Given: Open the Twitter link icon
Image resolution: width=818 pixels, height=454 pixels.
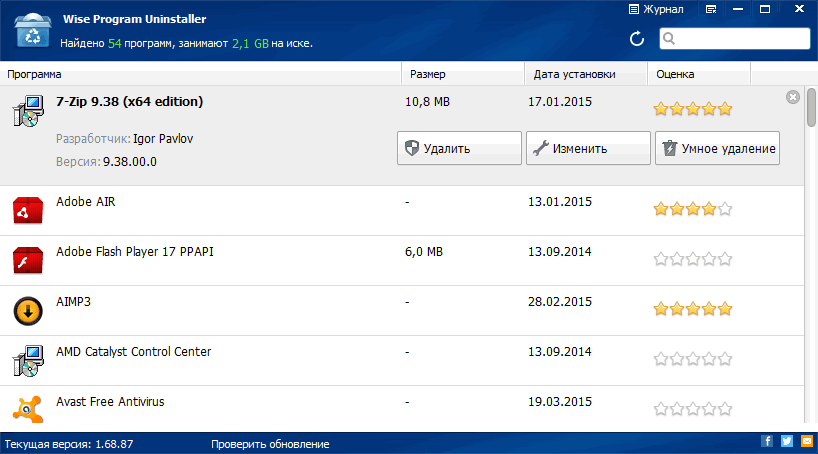Looking at the screenshot, I should pyautogui.click(x=787, y=441).
